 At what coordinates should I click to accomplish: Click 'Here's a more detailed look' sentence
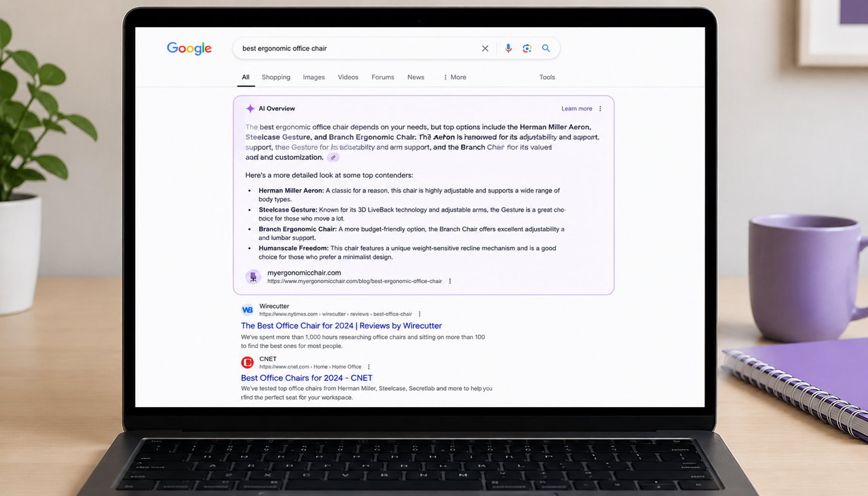329,175
